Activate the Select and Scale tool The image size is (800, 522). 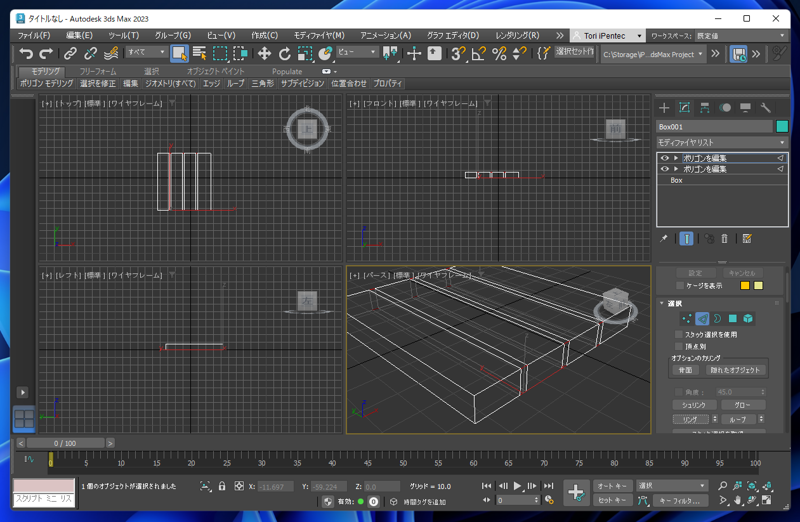(305, 53)
